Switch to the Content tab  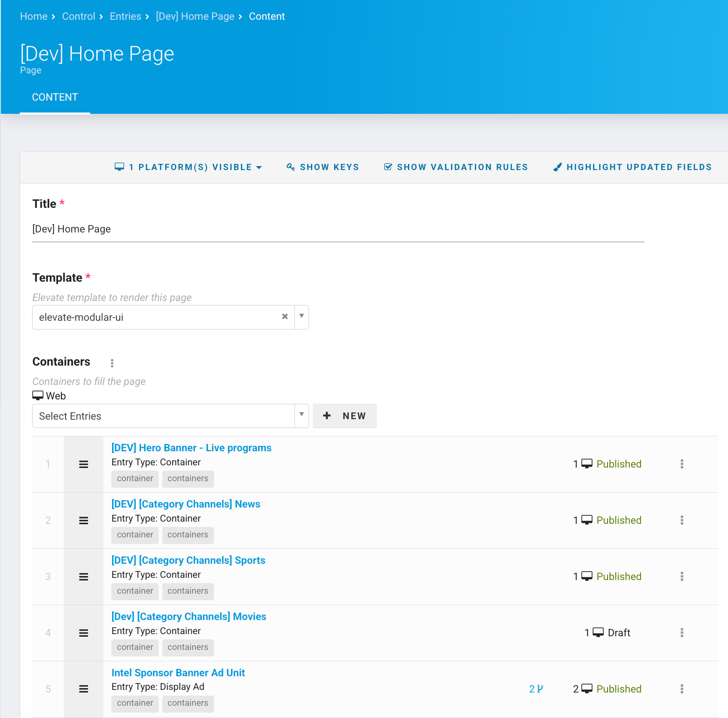[55, 98]
